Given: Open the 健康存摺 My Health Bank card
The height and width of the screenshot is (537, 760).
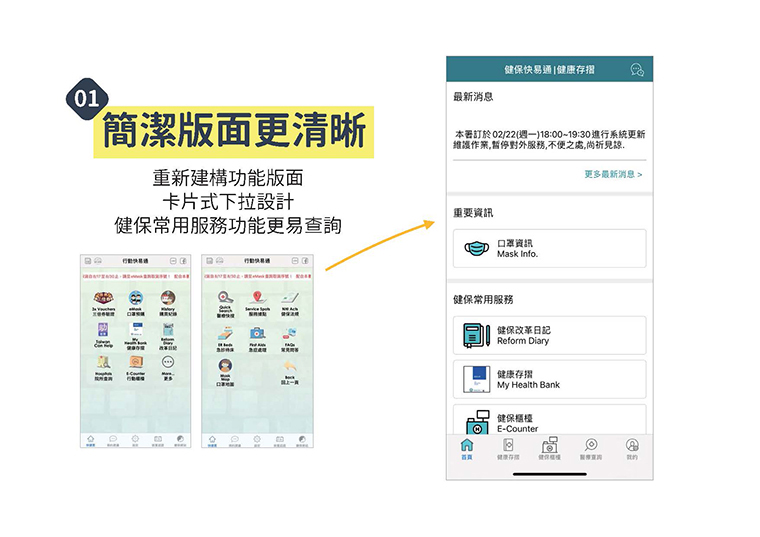Looking at the screenshot, I should [549, 379].
